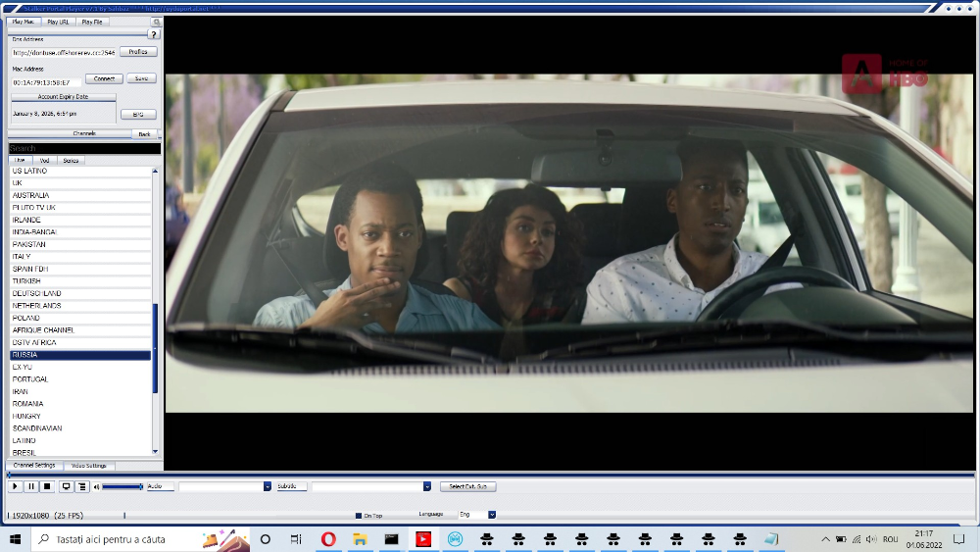The height and width of the screenshot is (552, 980).
Task: Click the video seek progress bar
Action: pos(491,476)
